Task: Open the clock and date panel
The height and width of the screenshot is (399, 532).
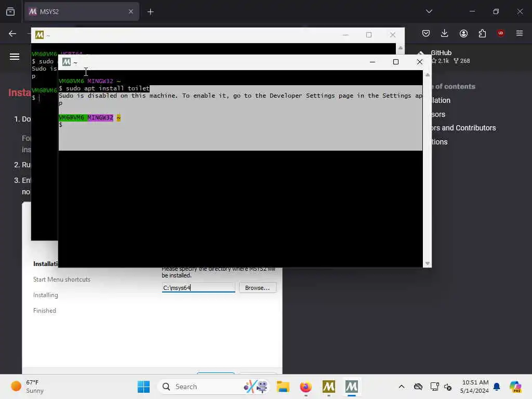Action: 474,387
